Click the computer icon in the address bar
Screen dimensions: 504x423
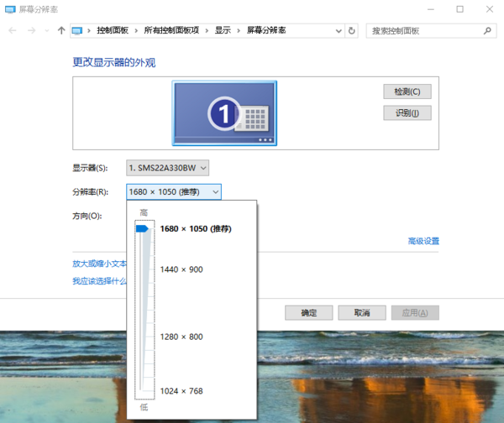[x=77, y=31]
